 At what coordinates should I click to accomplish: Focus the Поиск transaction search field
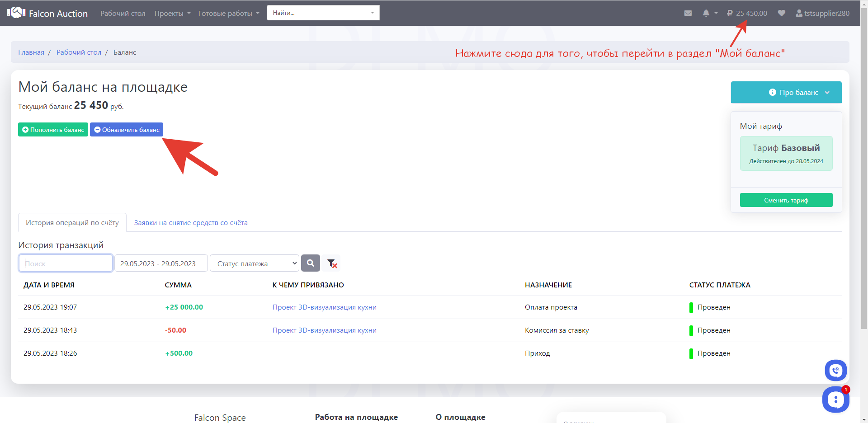66,263
